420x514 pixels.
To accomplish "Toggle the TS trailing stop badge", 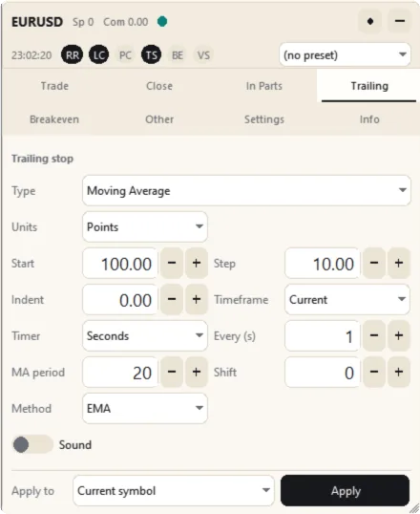I will (x=151, y=54).
